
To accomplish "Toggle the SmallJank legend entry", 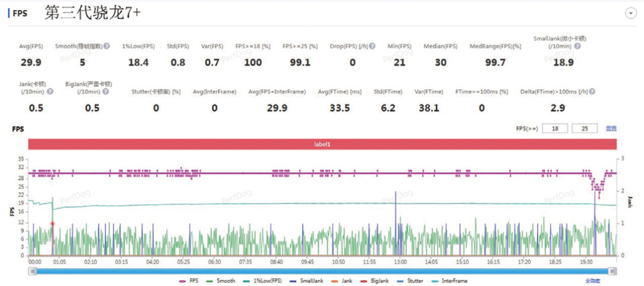I will [x=306, y=281].
